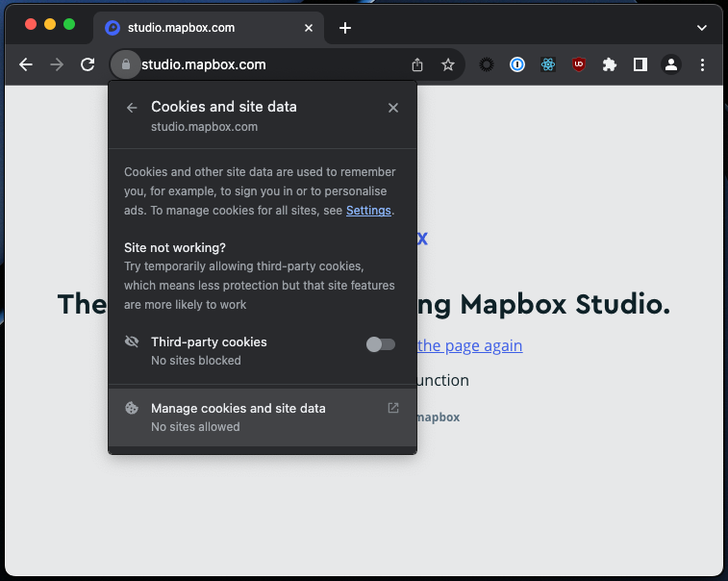Close the Cookies and site data popup

(x=392, y=108)
